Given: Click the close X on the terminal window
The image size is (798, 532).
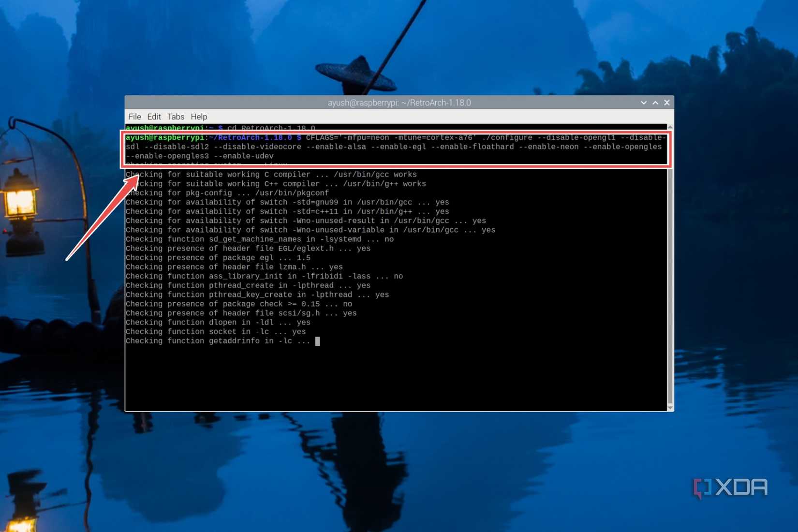Looking at the screenshot, I should (x=667, y=103).
